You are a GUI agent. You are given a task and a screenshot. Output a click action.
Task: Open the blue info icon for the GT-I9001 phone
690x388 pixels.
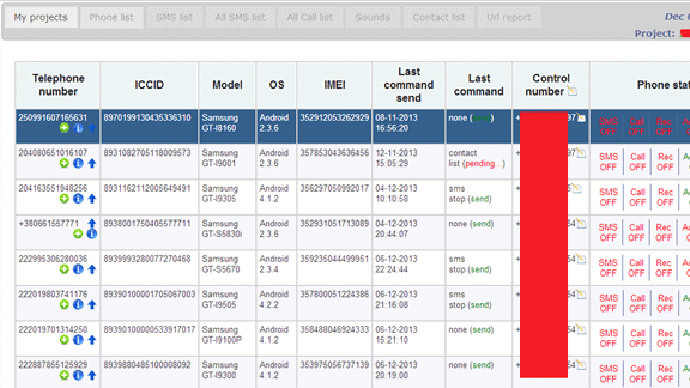(78, 164)
